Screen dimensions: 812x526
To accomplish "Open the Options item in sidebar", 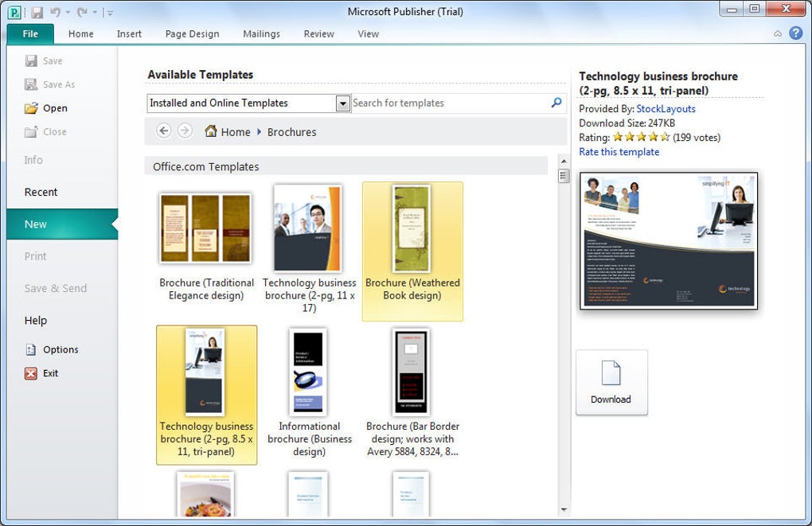I will [61, 349].
